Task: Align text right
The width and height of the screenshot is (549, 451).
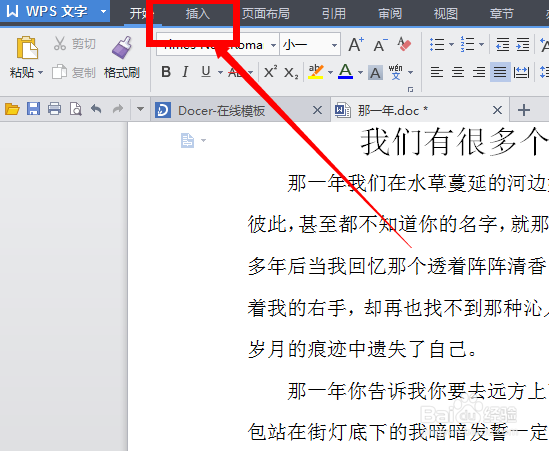Action: pyautogui.click(x=479, y=72)
